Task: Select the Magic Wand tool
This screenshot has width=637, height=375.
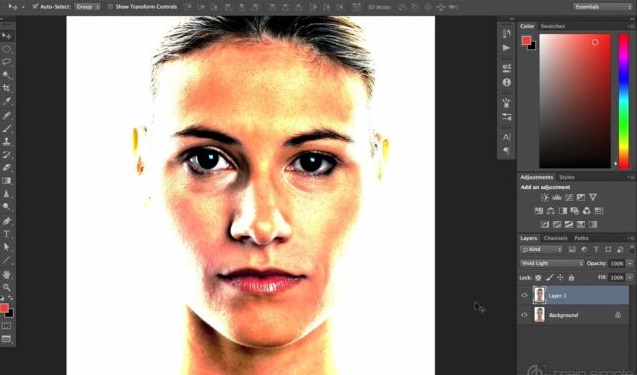Action: click(x=6, y=75)
